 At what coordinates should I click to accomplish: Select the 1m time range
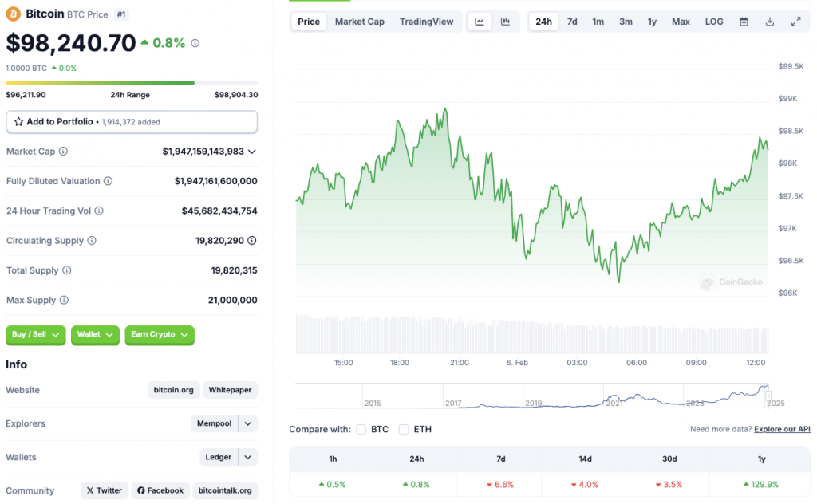(598, 22)
